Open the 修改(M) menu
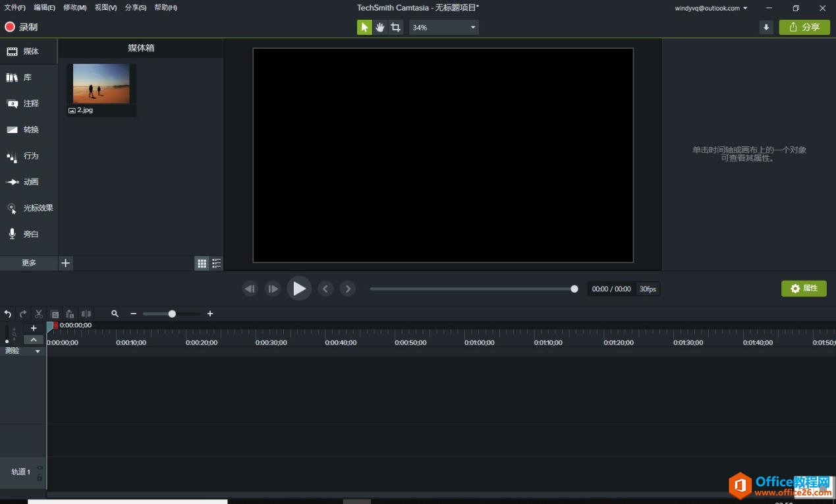Screen dimensions: 836x504 coord(74,8)
